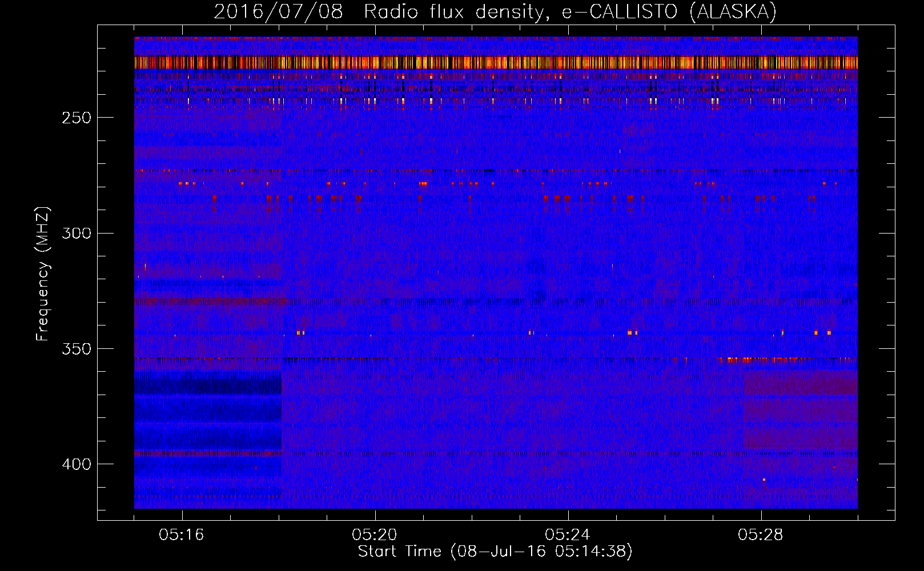Select the 350 frequency tick label
Screen dimensions: 924x571
pyautogui.click(x=77, y=348)
